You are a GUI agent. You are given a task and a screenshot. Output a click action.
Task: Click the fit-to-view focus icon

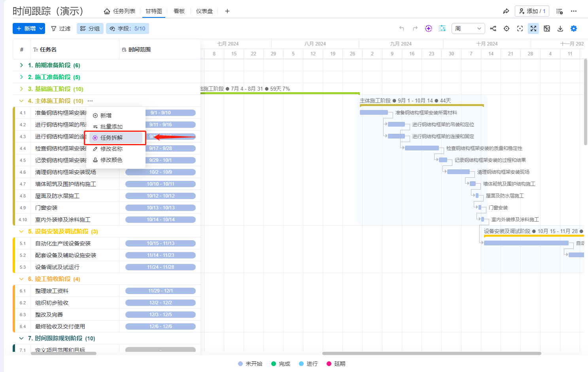[x=520, y=28]
